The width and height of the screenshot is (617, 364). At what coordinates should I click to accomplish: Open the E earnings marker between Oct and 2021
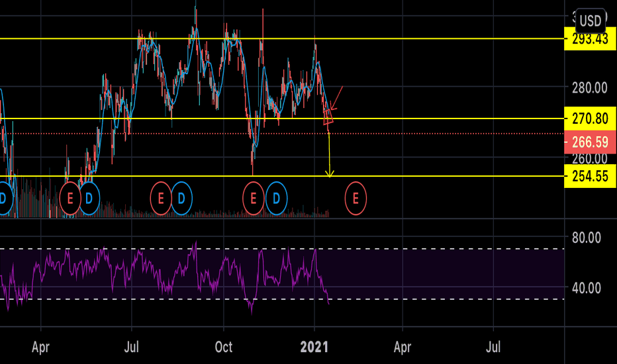click(x=254, y=199)
